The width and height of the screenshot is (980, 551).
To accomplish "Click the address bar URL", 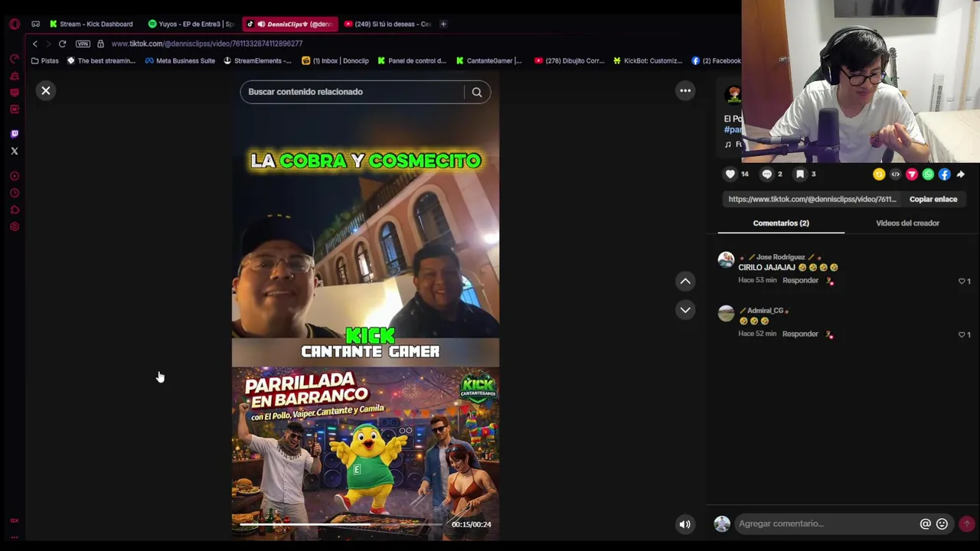I will pyautogui.click(x=207, y=44).
